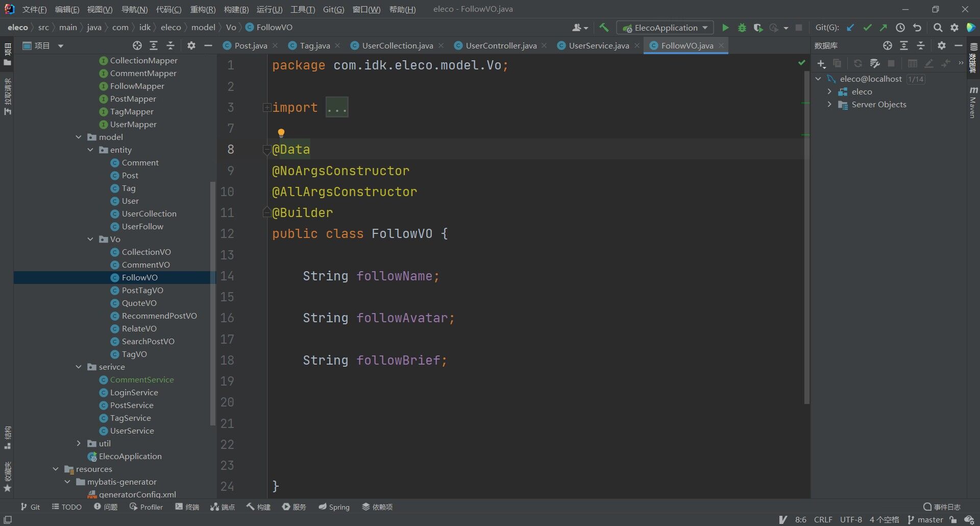Click model breadcrumb in navigation bar

(x=203, y=27)
